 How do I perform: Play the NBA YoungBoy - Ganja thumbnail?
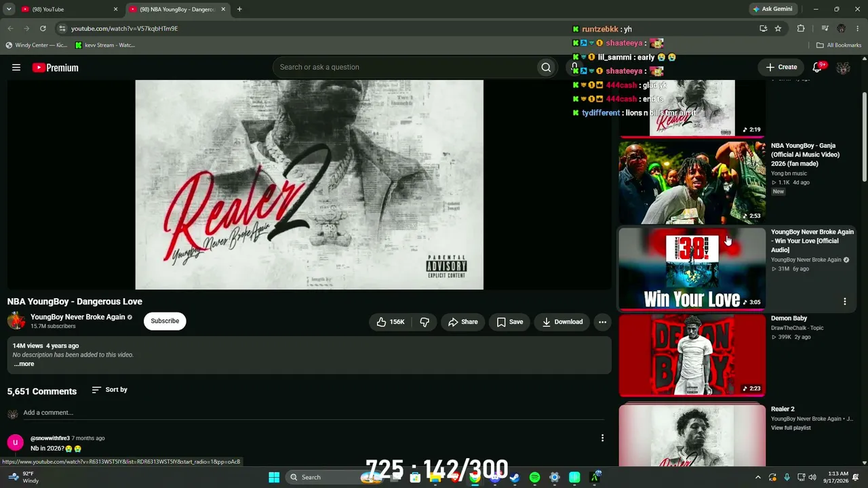point(692,182)
